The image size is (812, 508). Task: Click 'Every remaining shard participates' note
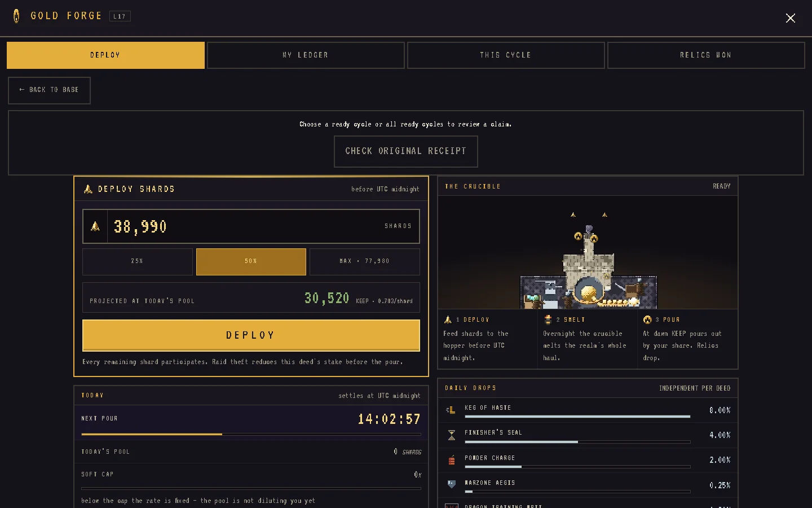click(x=242, y=362)
